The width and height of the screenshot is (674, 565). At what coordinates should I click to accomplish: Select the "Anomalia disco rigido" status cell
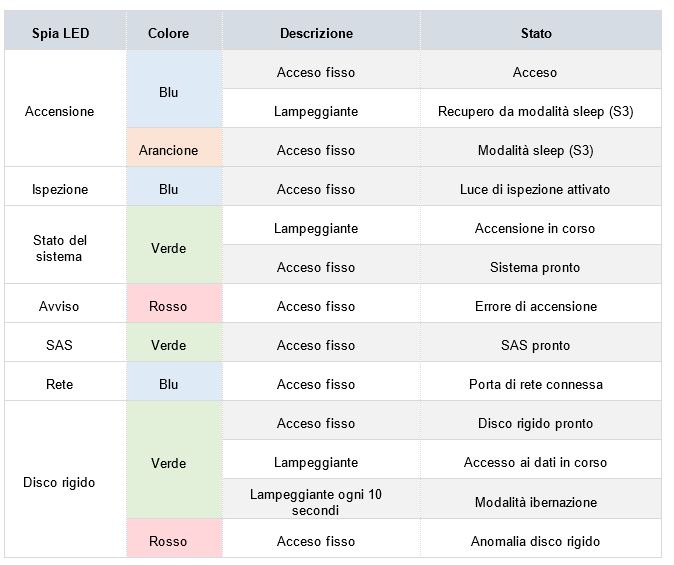(535, 541)
